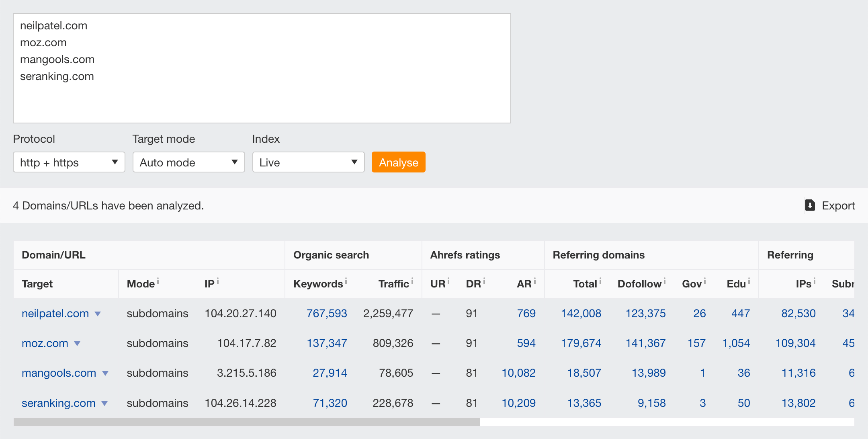Viewport: 868px width, 439px height.
Task: Open the Index dropdown showing Live
Action: pos(308,162)
